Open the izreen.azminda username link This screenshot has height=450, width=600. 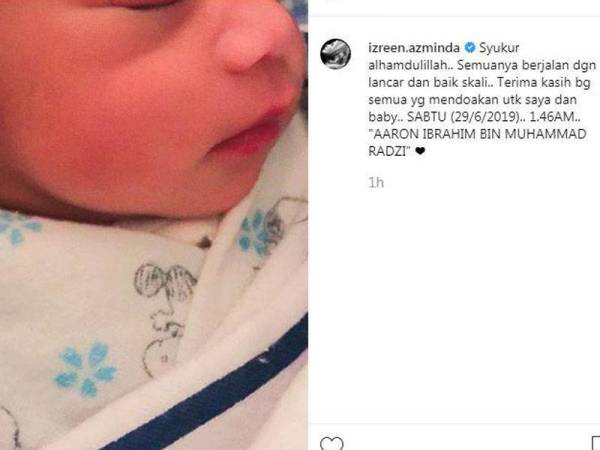[x=414, y=48]
